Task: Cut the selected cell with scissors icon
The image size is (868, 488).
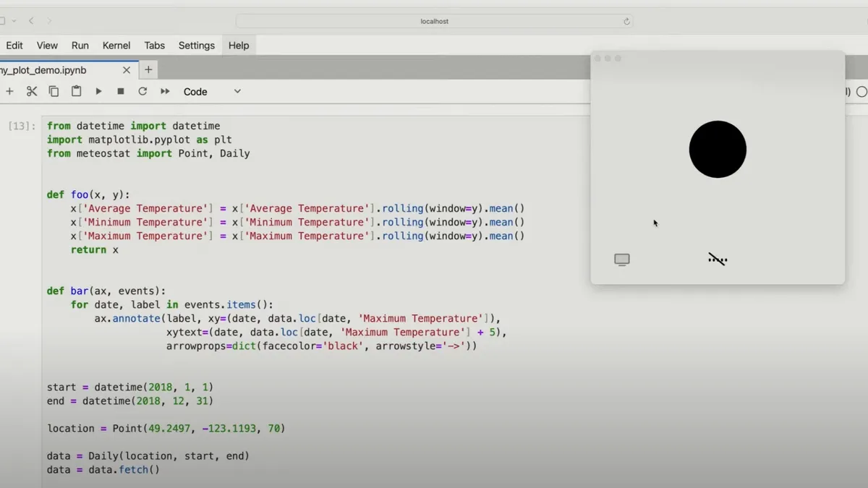Action: point(32,92)
